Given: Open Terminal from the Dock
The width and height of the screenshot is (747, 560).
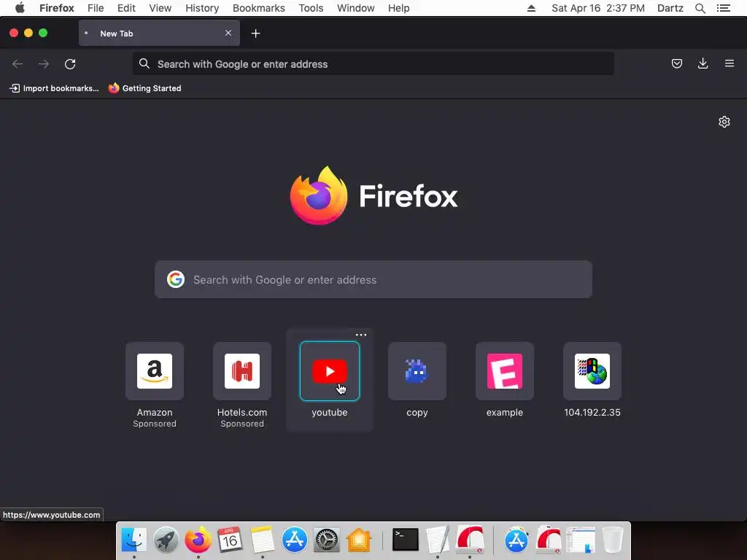Looking at the screenshot, I should [x=406, y=540].
